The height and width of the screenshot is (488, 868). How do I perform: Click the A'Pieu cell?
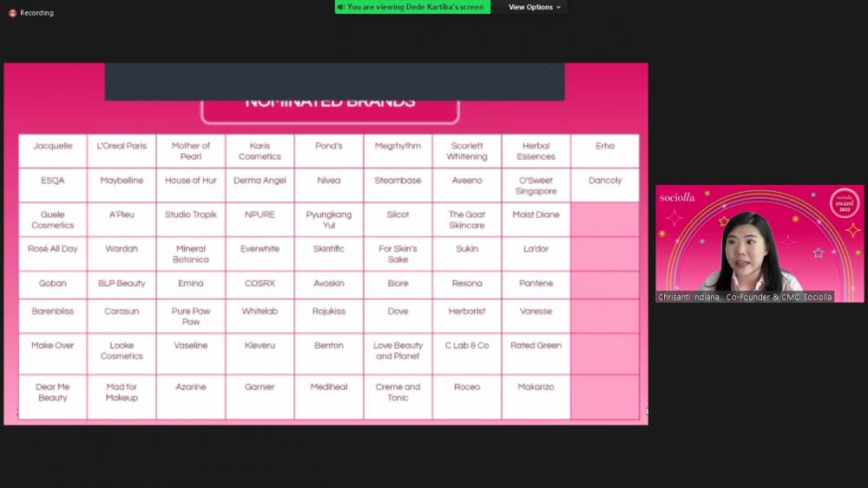click(x=122, y=220)
